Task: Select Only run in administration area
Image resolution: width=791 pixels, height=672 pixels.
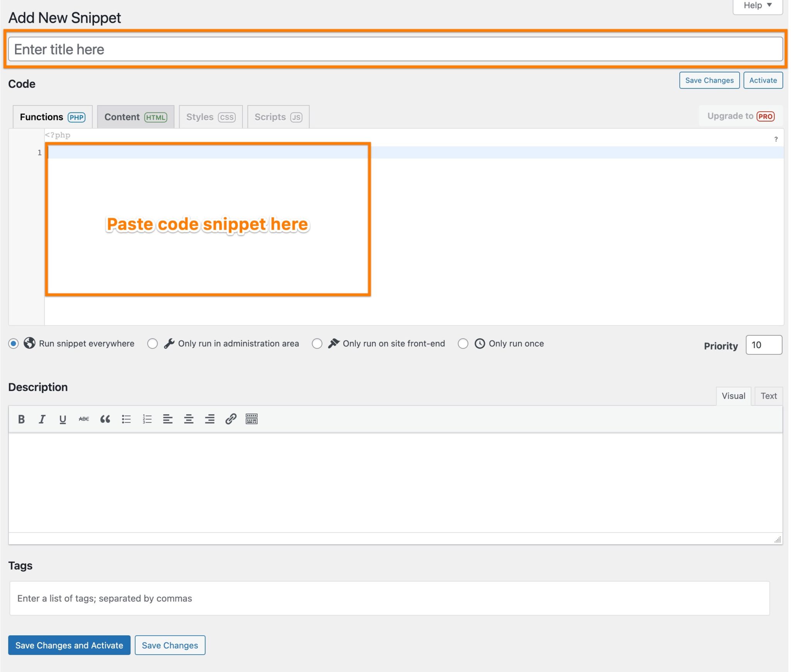Action: pyautogui.click(x=153, y=343)
